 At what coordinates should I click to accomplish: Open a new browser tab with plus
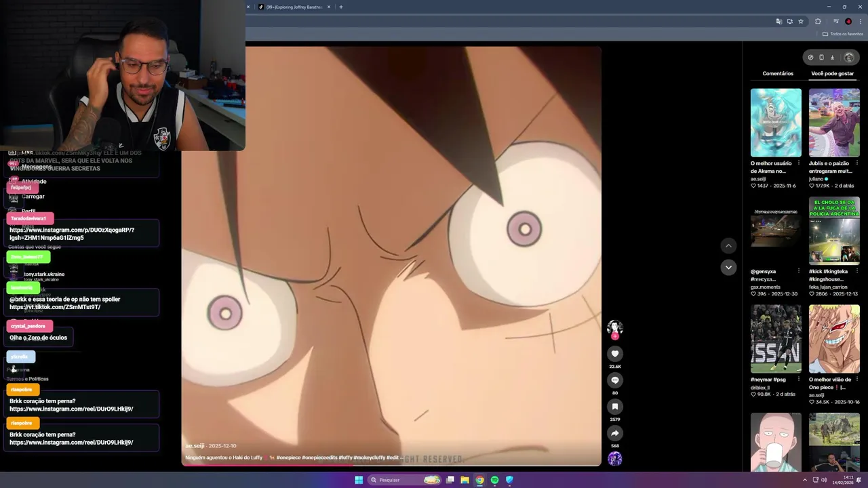coord(340,7)
